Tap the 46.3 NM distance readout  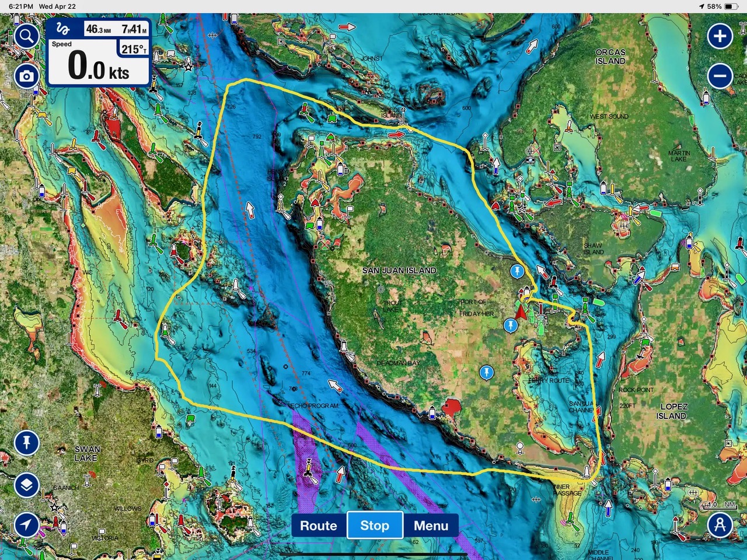click(x=98, y=29)
